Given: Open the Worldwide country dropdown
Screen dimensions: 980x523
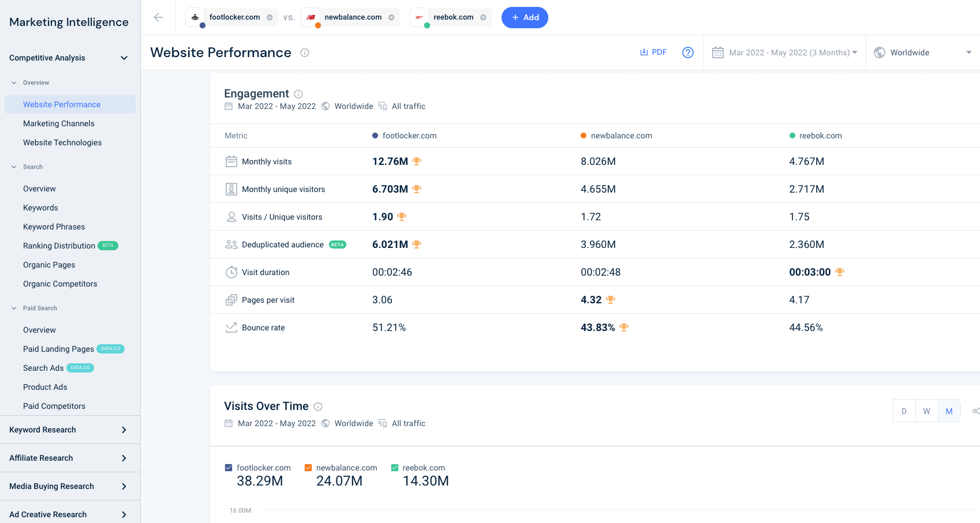Looking at the screenshot, I should [x=923, y=52].
